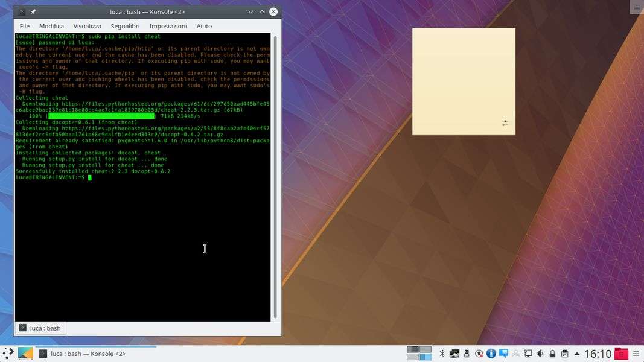Expand hidden system tray icons arrow
The height and width of the screenshot is (362, 644).
(x=577, y=354)
